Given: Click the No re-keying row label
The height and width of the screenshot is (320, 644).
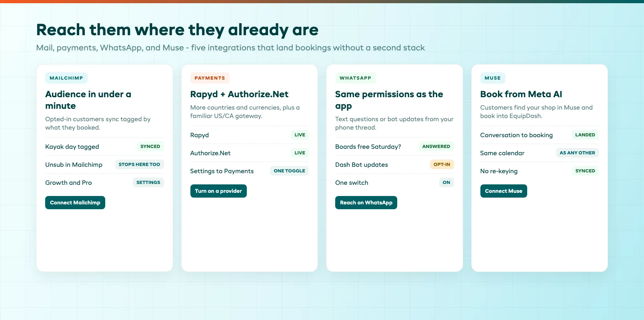Looking at the screenshot, I should 499,171.
